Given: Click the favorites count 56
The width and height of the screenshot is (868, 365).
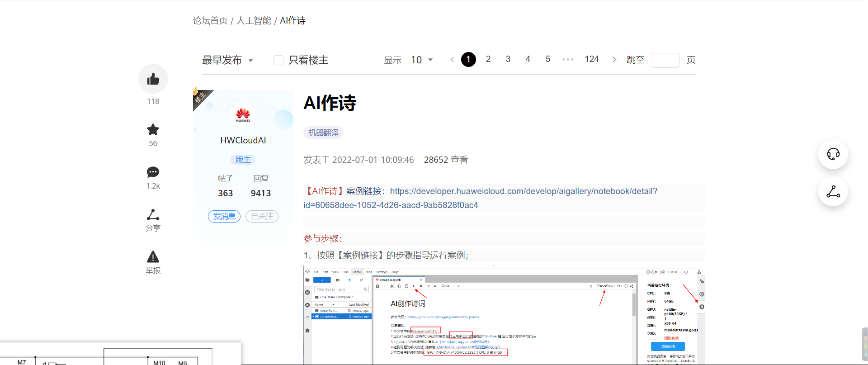Looking at the screenshot, I should click(x=153, y=143).
